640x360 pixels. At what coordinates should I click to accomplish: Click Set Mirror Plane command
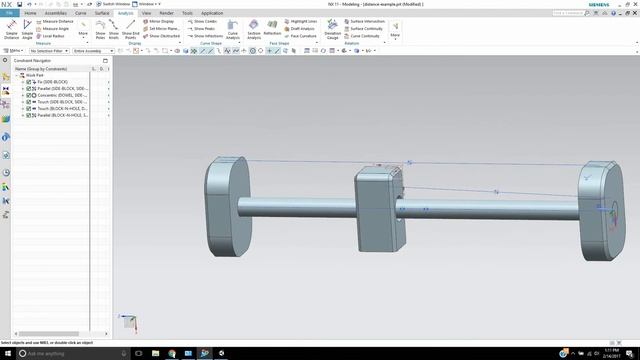point(161,29)
